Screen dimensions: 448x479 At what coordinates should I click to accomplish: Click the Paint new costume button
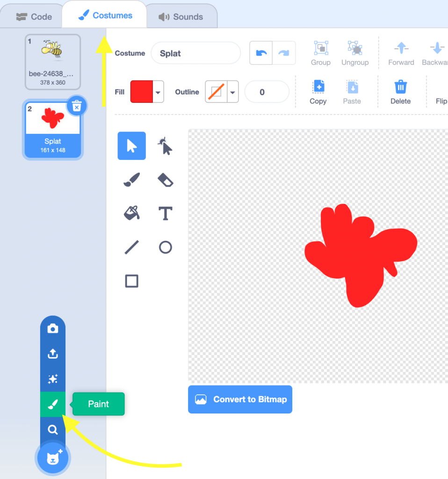click(x=53, y=404)
